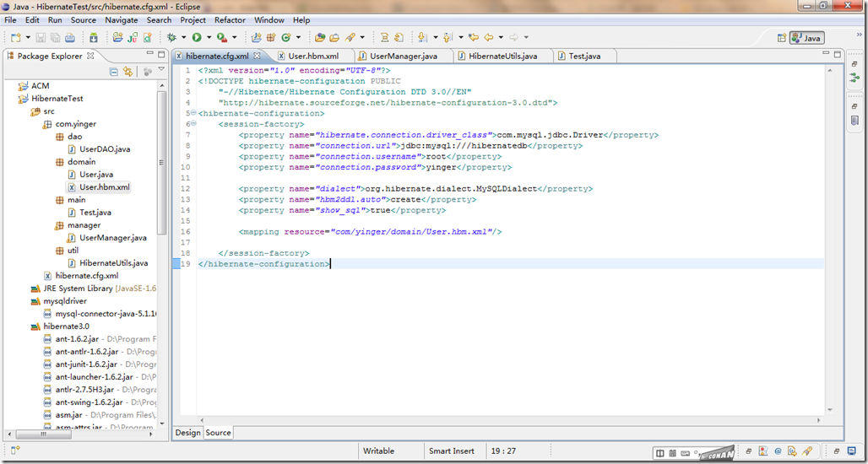Minimize the Package Explorer view
The height and width of the screenshot is (464, 868).
(149, 54)
